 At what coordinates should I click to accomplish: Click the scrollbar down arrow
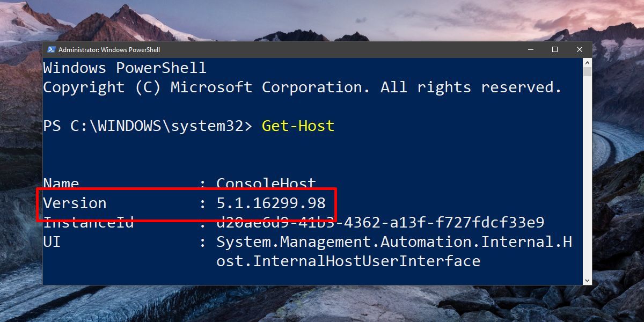click(x=587, y=280)
